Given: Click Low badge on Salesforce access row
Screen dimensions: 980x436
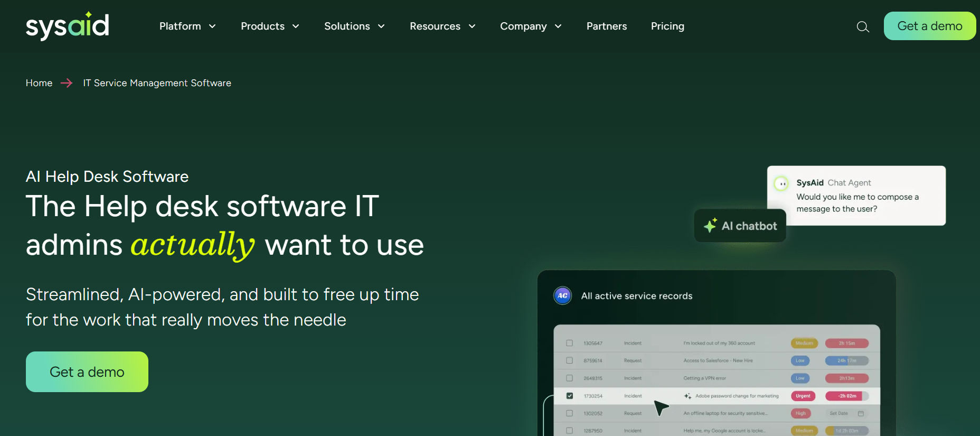Looking at the screenshot, I should (800, 360).
